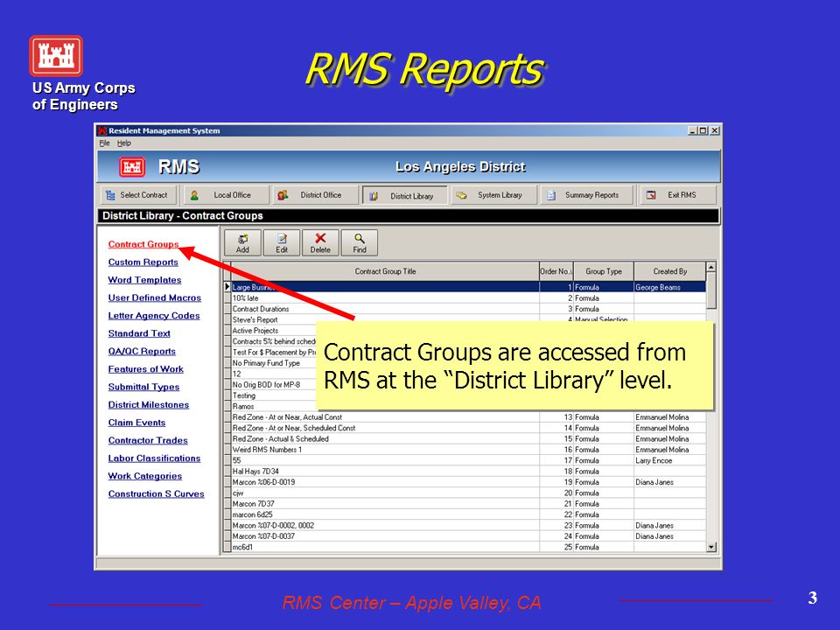
Task: Sort by Group Type column header
Action: click(x=604, y=271)
